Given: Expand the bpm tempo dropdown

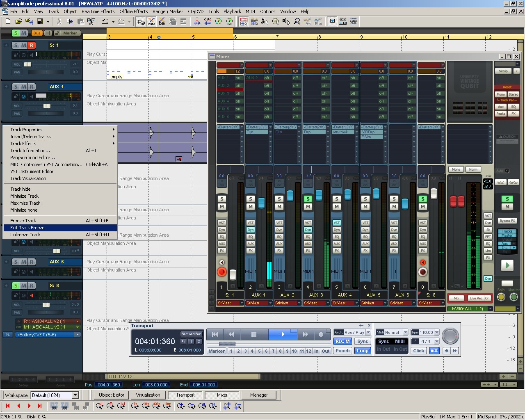Looking at the screenshot, I should (437, 332).
